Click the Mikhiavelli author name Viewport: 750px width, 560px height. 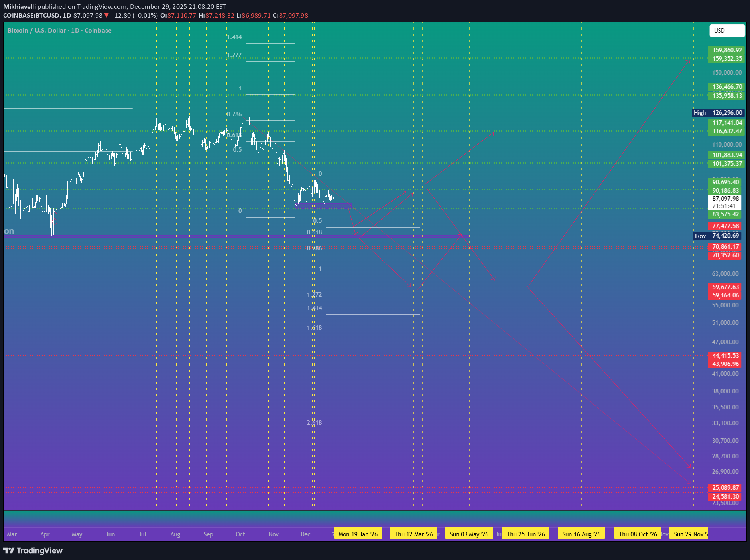tap(20, 7)
